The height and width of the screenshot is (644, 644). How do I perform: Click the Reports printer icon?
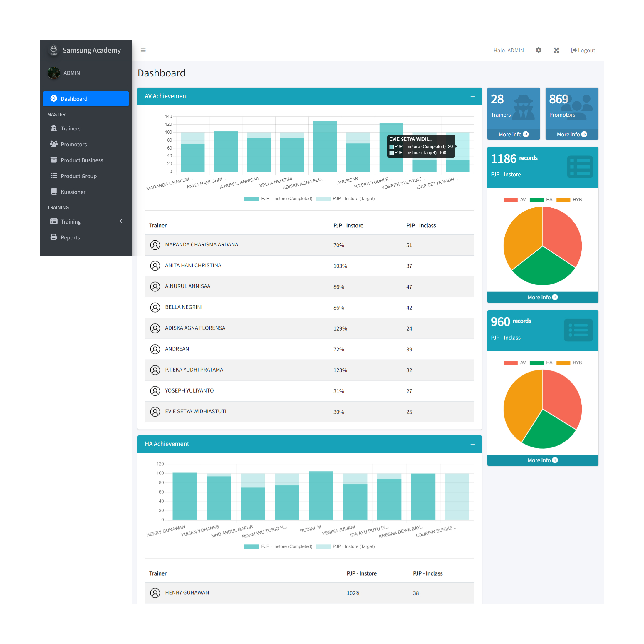pyautogui.click(x=54, y=237)
